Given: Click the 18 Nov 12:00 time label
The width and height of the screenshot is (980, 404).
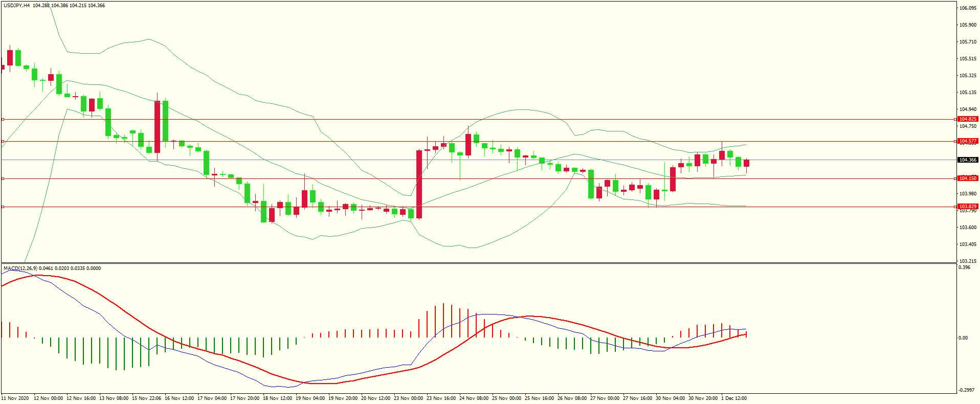Looking at the screenshot, I should tap(278, 398).
